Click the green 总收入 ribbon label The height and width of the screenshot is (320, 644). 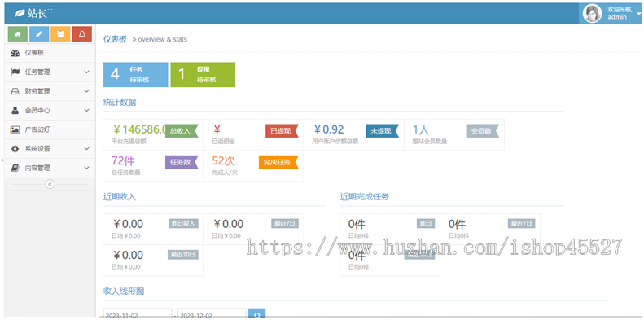click(182, 131)
